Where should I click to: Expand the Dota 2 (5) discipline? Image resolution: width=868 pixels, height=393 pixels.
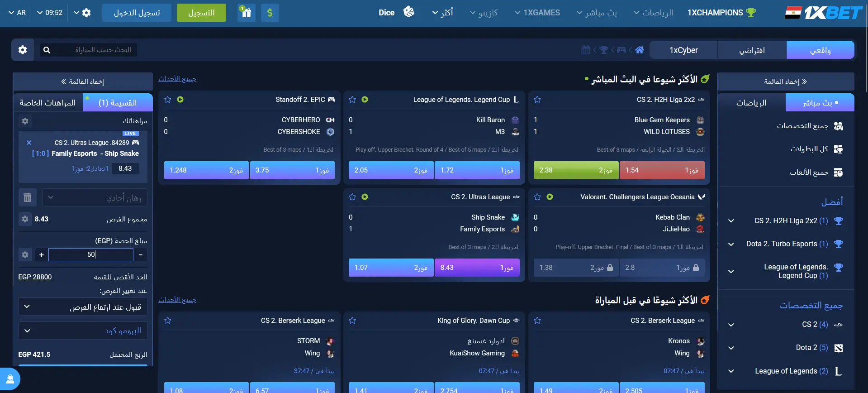731,348
